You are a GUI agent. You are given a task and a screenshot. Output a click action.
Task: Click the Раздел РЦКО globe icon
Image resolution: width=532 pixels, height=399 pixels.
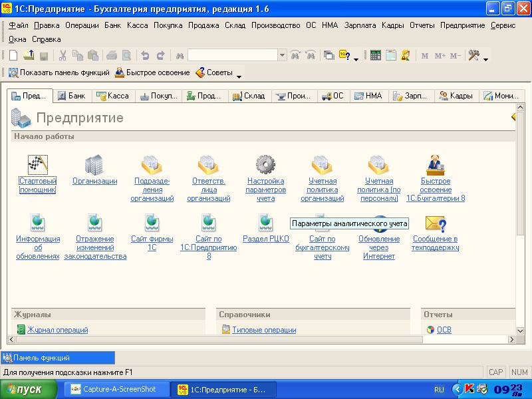(x=265, y=223)
